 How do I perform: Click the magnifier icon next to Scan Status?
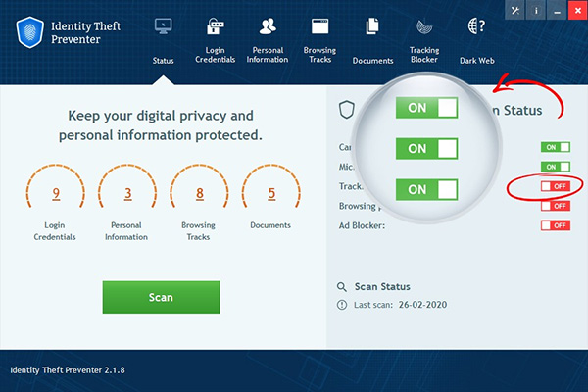[x=342, y=287]
